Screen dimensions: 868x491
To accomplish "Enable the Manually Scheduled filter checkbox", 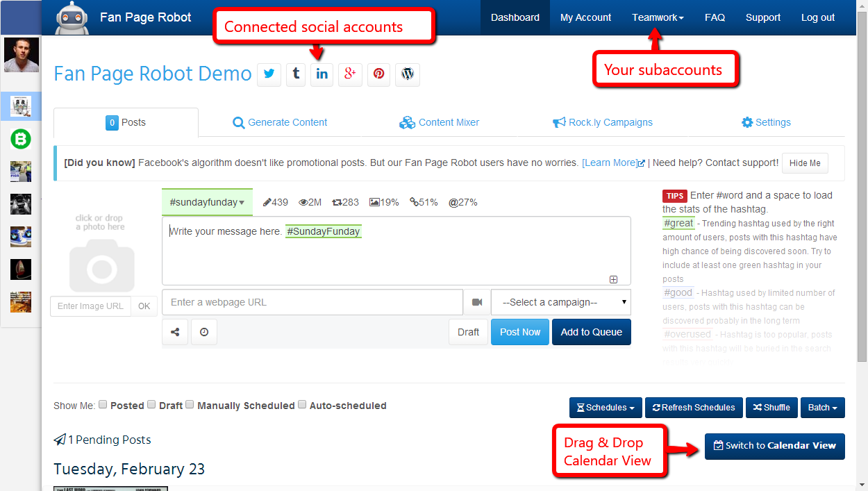I will coord(190,404).
